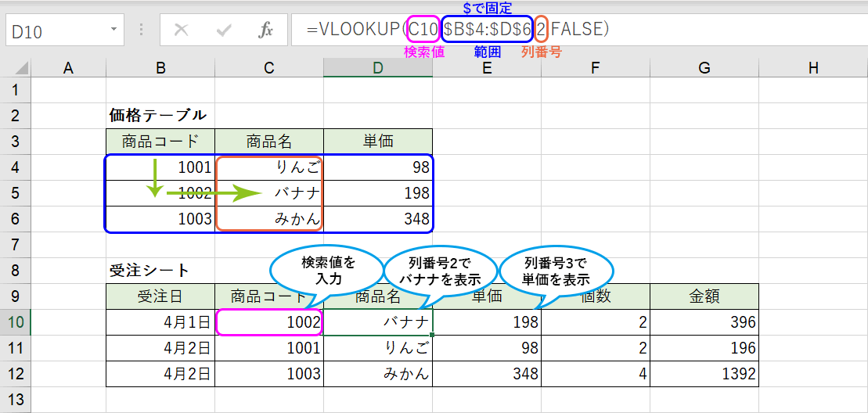
Task: Click order sheet cell E10 with 198
Action: [x=487, y=322]
